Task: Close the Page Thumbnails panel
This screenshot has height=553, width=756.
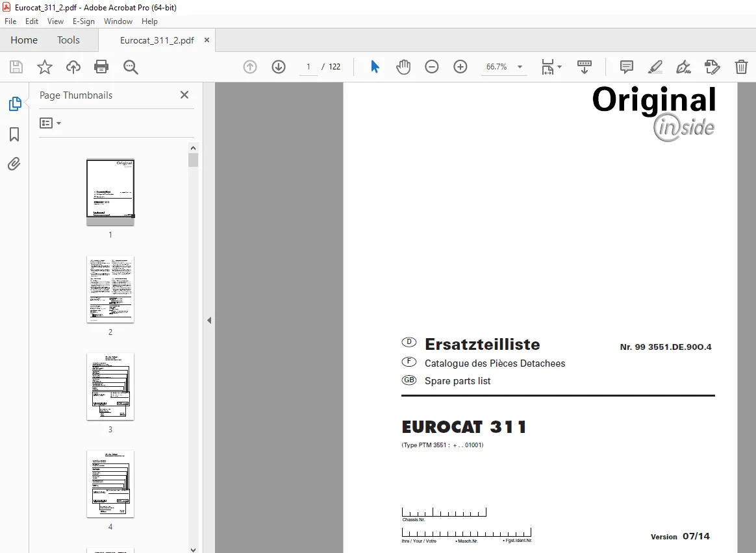Action: pyautogui.click(x=184, y=95)
